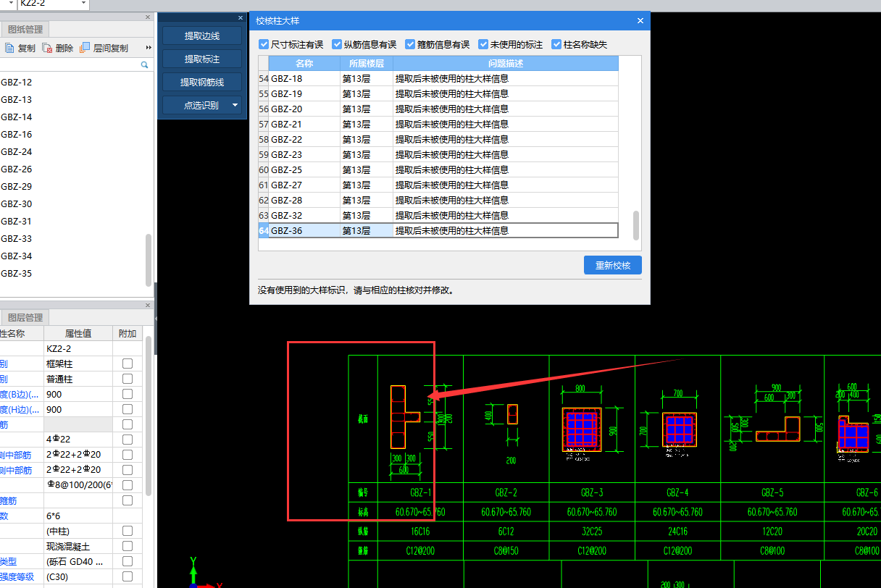Image resolution: width=881 pixels, height=588 pixels.
Task: Click the drawing search input field
Action: 69,65
